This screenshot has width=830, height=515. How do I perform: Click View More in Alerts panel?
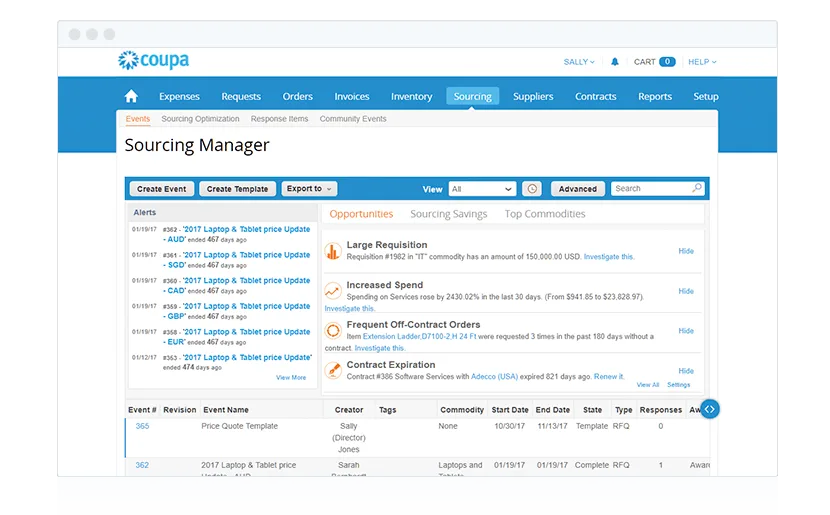coord(291,377)
